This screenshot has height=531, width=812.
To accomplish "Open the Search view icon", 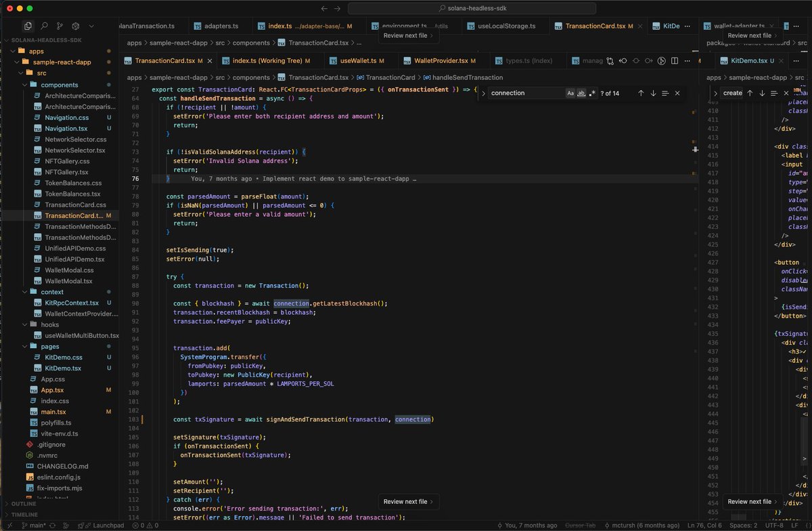I will (44, 26).
